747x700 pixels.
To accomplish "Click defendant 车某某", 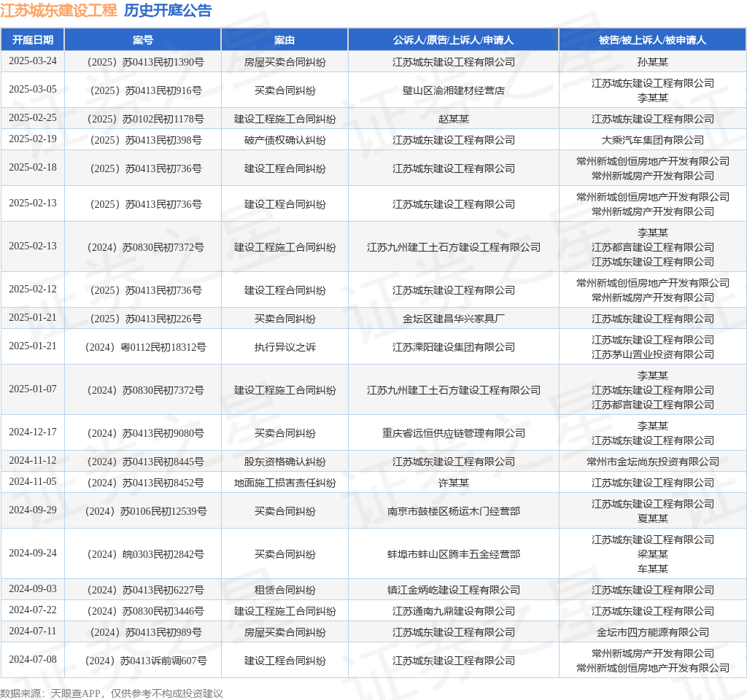I will tap(652, 569).
